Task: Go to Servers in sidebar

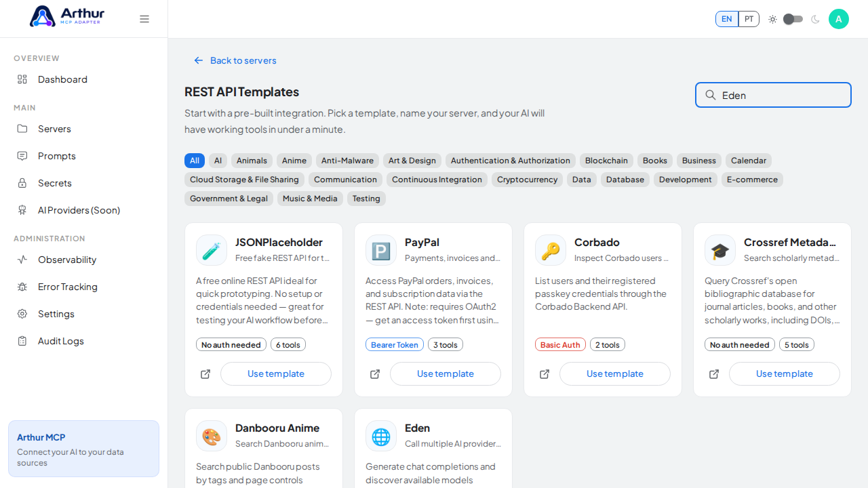Action: pyautogui.click(x=84, y=129)
